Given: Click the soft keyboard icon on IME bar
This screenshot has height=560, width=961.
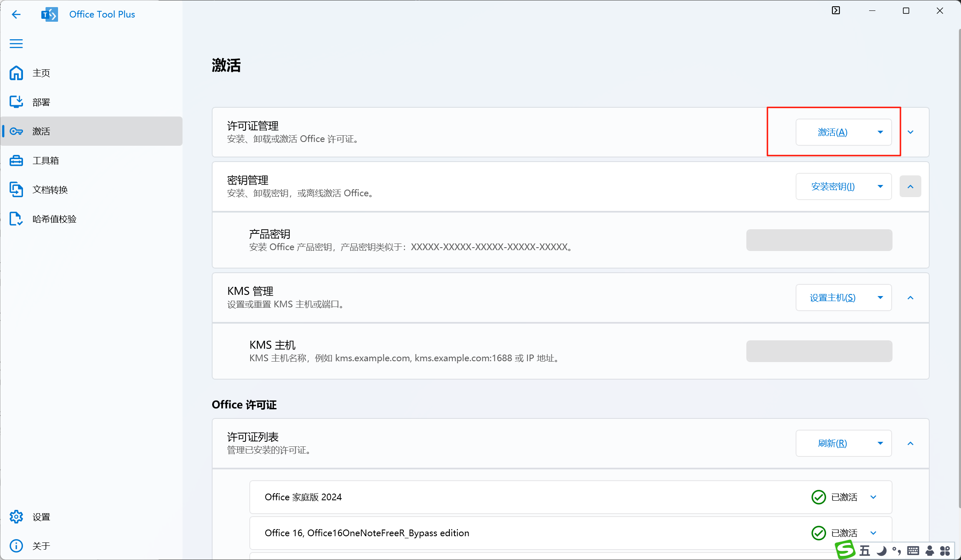Looking at the screenshot, I should tap(913, 551).
